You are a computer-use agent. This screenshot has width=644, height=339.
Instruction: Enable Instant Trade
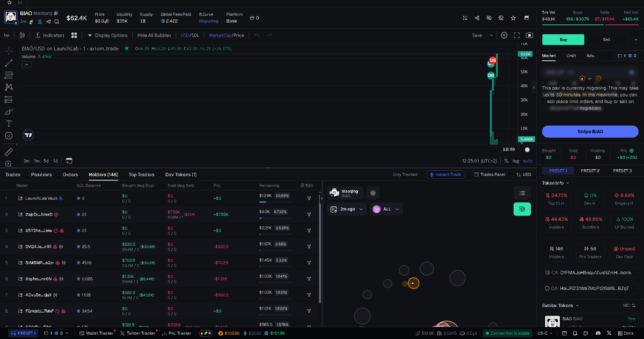pyautogui.click(x=445, y=175)
